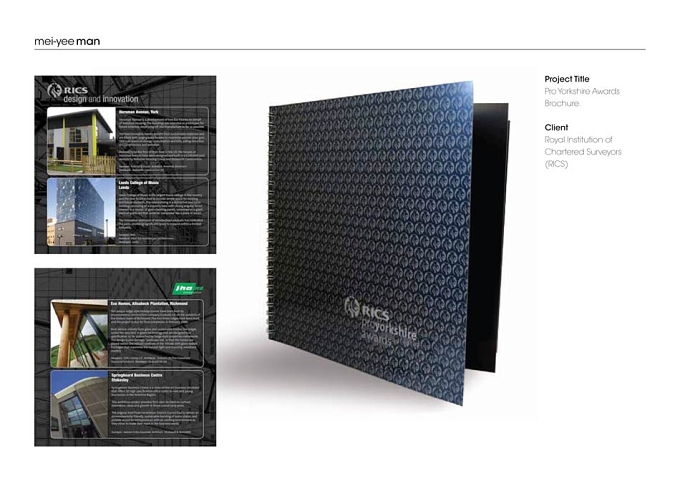Click the Springboard Business Centre photo

[x=79, y=404]
